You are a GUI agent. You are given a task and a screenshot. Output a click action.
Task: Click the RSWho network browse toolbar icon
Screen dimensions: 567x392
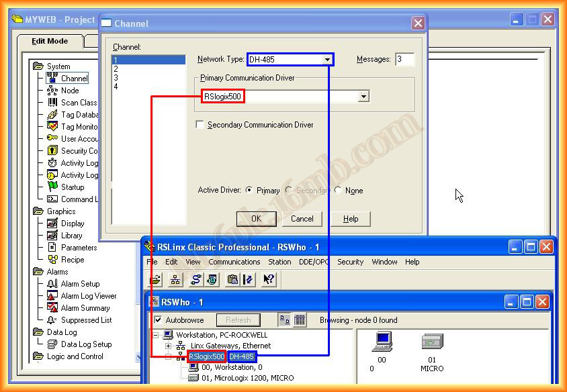pyautogui.click(x=175, y=280)
